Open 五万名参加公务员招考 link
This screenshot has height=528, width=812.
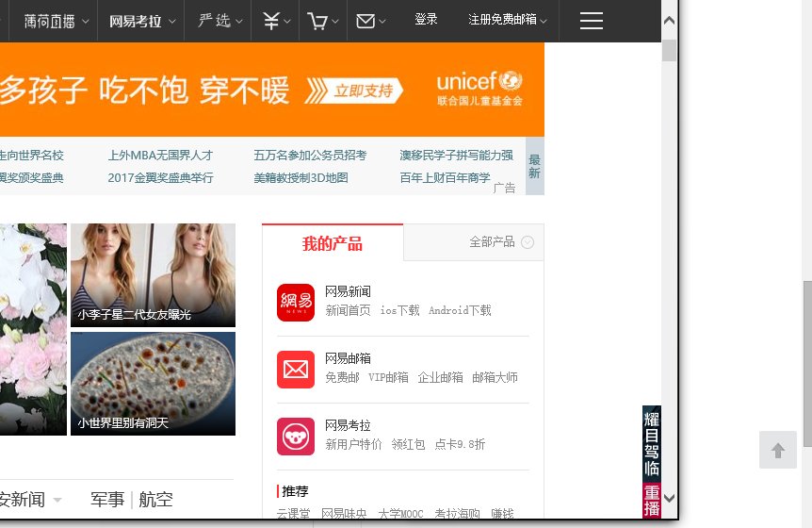click(x=310, y=156)
